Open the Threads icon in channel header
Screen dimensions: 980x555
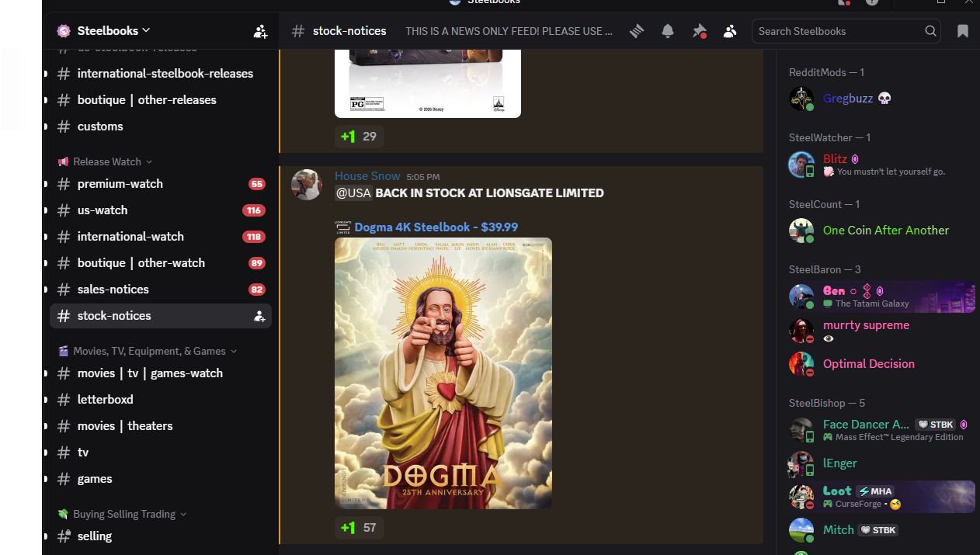coord(637,31)
